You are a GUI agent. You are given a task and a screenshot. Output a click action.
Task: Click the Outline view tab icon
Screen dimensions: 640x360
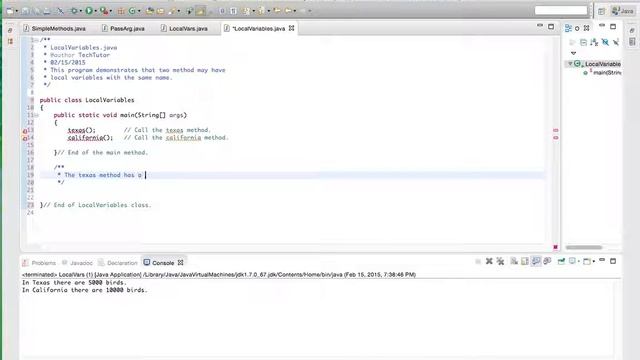(568, 28)
